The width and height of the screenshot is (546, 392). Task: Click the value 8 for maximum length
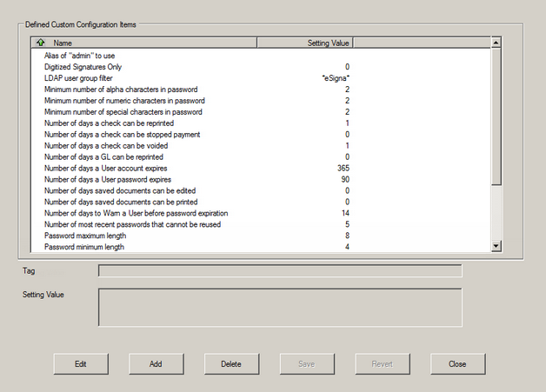pyautogui.click(x=347, y=236)
